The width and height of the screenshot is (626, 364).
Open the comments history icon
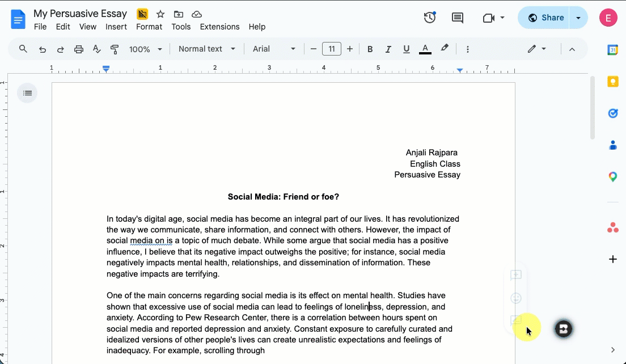[457, 18]
